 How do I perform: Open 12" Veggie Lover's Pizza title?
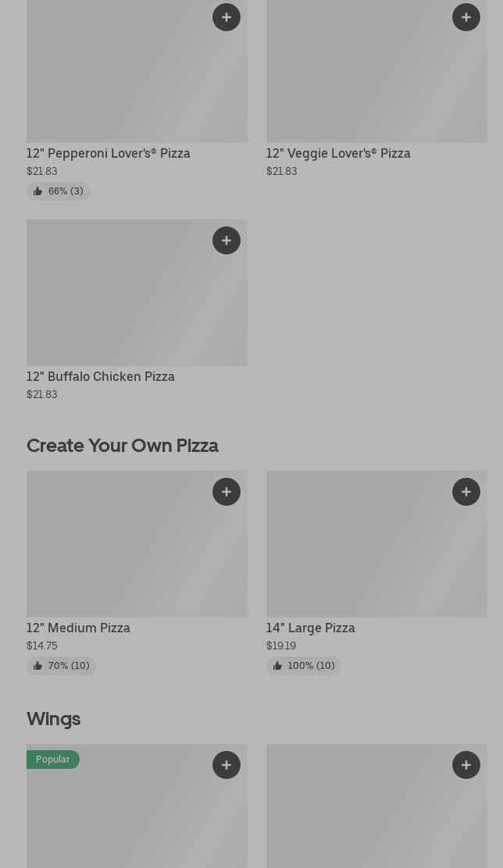click(338, 154)
